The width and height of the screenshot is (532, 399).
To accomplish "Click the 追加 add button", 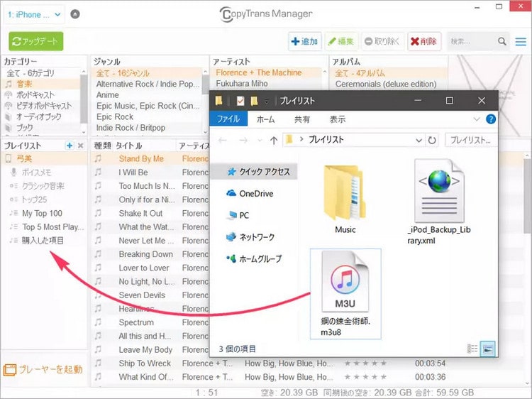I will 305,41.
